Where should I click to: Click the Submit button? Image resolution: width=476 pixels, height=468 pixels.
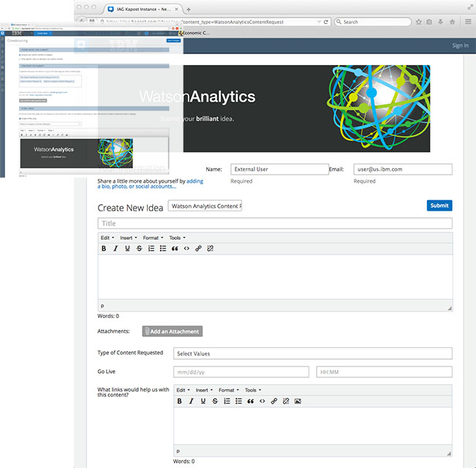439,205
